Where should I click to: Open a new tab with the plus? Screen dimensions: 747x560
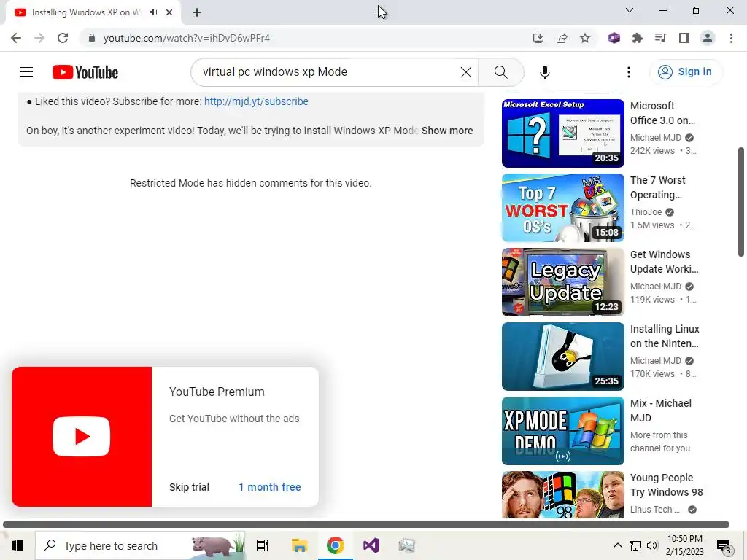[197, 12]
